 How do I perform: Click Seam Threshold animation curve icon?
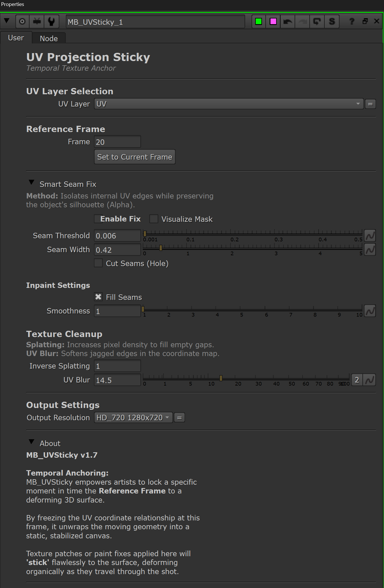point(370,236)
